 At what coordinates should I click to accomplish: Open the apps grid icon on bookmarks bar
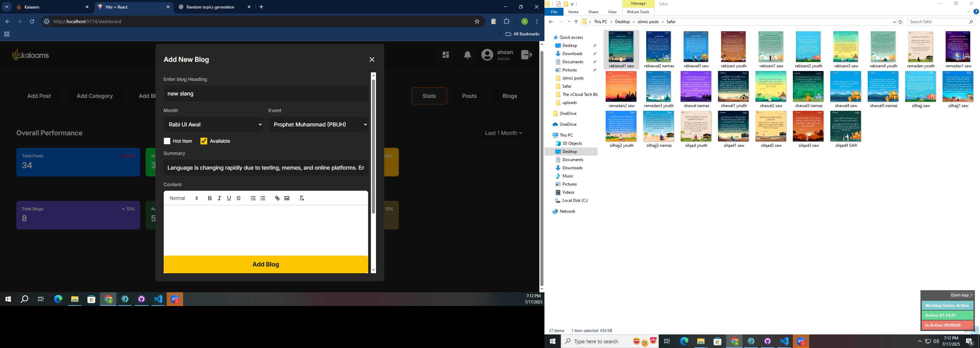6,34
